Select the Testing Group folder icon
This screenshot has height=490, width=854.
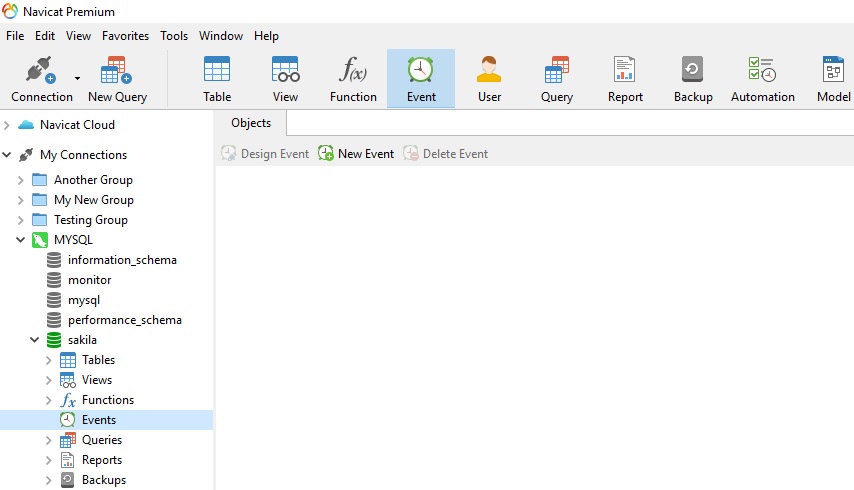(x=39, y=220)
